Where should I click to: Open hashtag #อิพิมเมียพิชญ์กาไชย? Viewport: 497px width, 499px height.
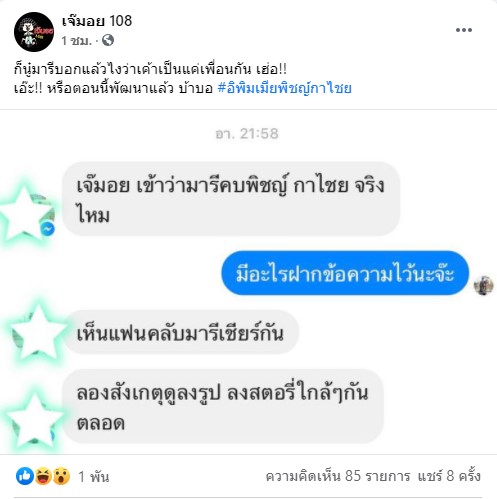point(284,88)
